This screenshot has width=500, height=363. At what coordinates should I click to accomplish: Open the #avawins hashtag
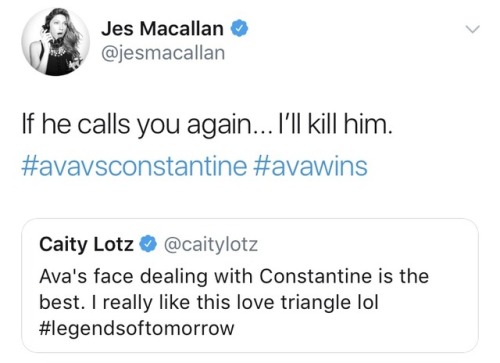pos(310,166)
